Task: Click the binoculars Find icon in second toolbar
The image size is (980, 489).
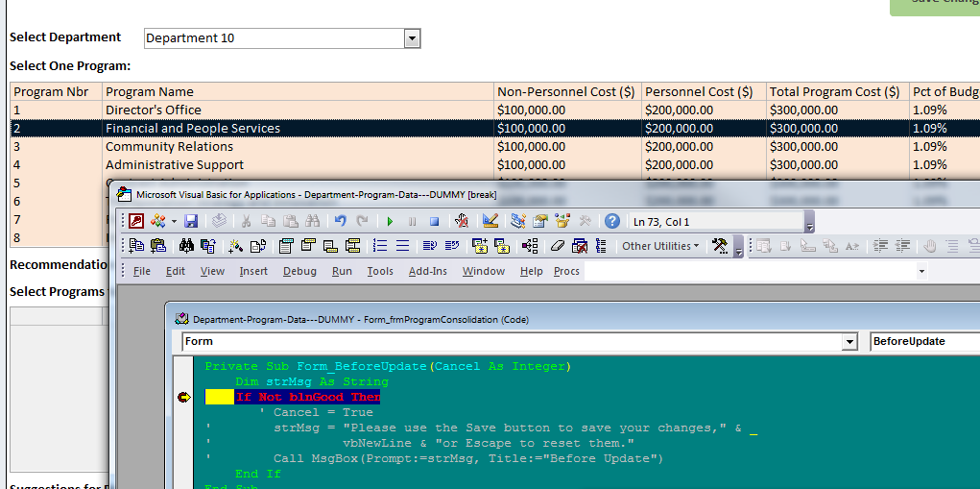Action: [186, 246]
